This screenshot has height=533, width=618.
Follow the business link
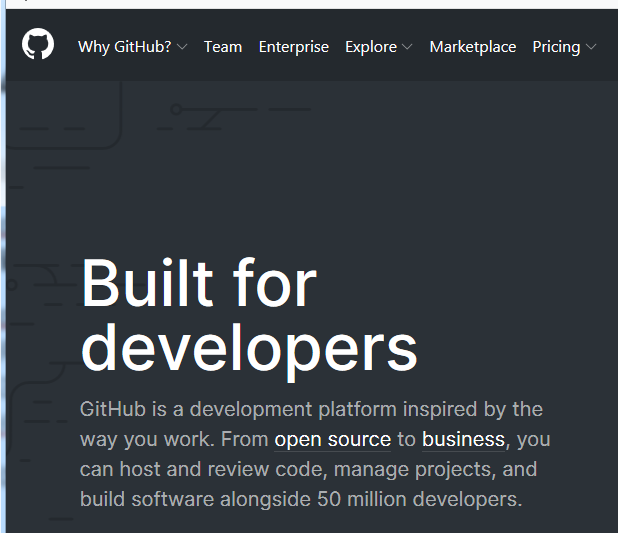point(464,439)
